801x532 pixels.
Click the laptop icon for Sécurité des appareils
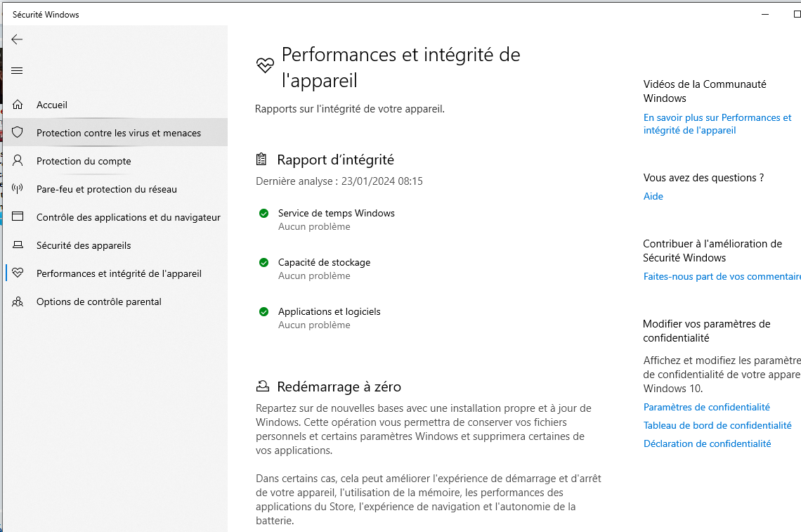[18, 245]
